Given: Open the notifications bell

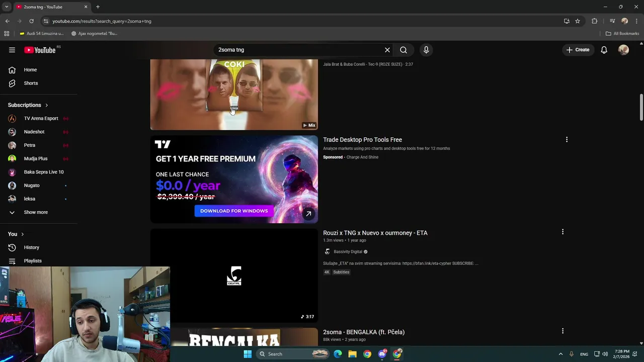Looking at the screenshot, I should [604, 50].
